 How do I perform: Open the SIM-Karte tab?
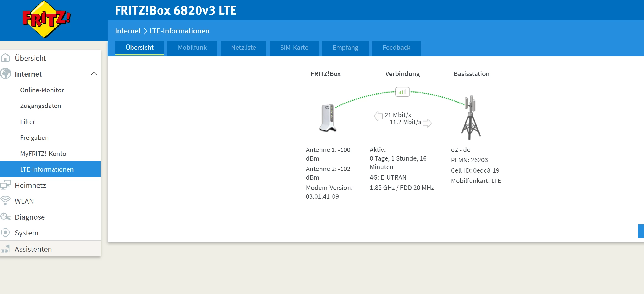pyautogui.click(x=294, y=48)
